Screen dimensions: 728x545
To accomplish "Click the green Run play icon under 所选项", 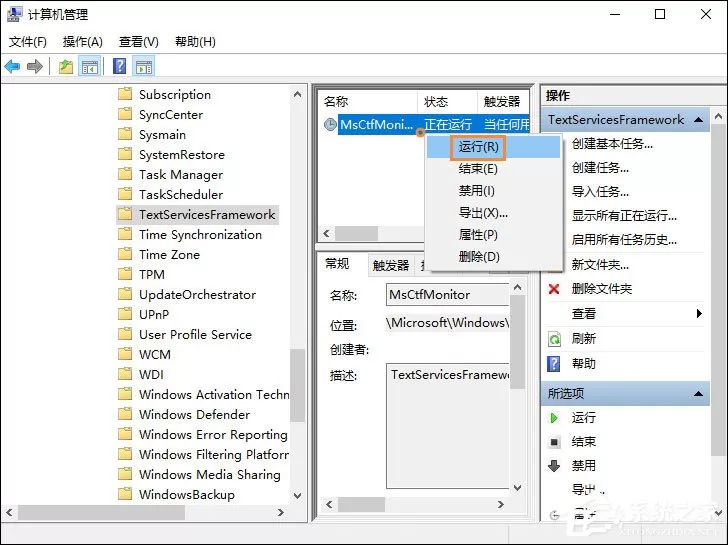I will 554,418.
